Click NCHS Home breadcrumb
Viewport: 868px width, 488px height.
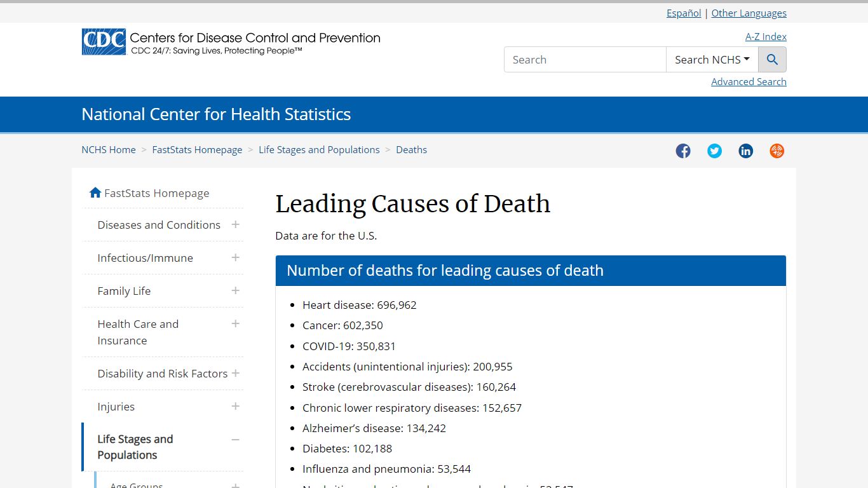(109, 150)
